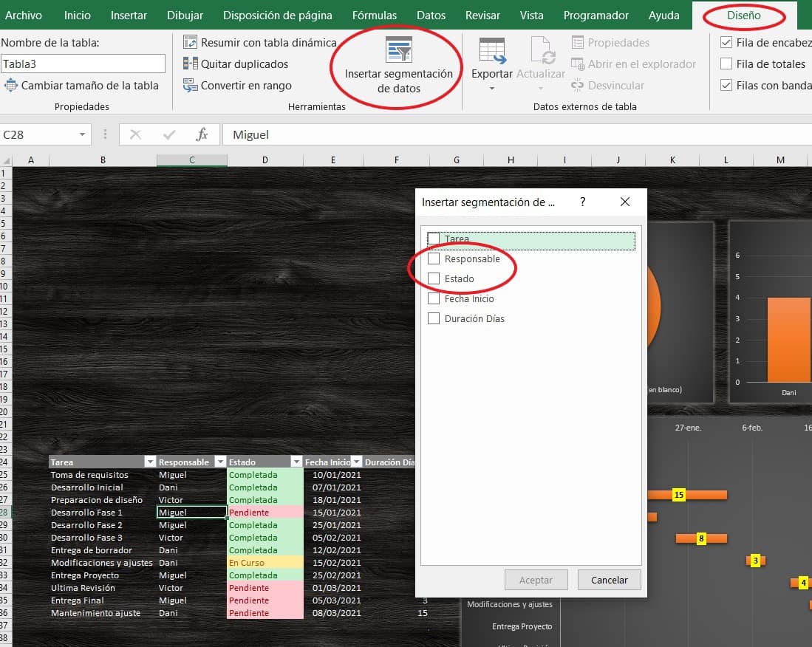Click the confirm entry checkmark icon

168,134
